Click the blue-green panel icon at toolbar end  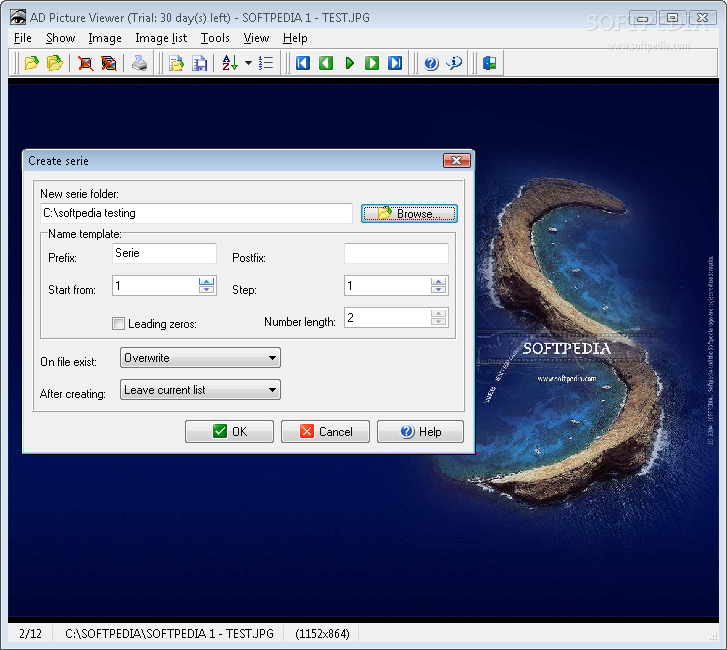coord(490,63)
